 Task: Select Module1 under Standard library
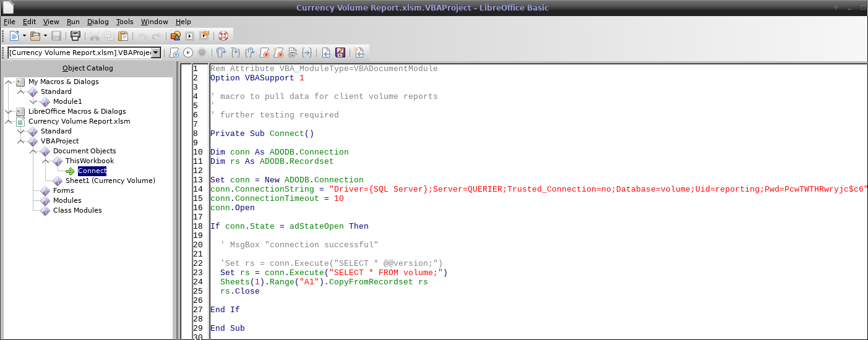pyautogui.click(x=67, y=101)
